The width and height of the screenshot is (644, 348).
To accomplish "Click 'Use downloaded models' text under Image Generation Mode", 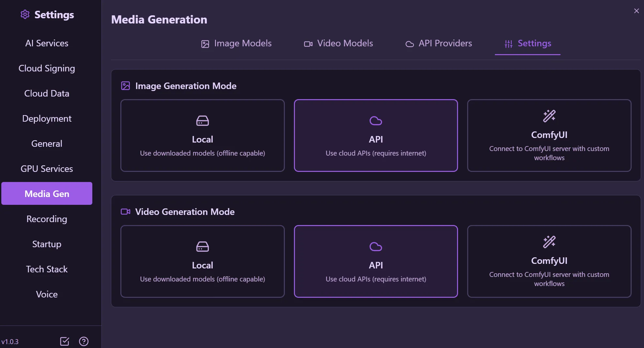I will (203, 153).
